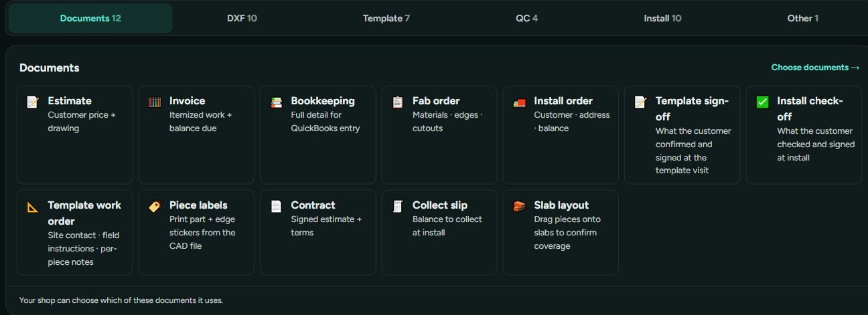Open the Install check-off title
Image resolution: width=868 pixels, height=315 pixels.
coord(810,109)
